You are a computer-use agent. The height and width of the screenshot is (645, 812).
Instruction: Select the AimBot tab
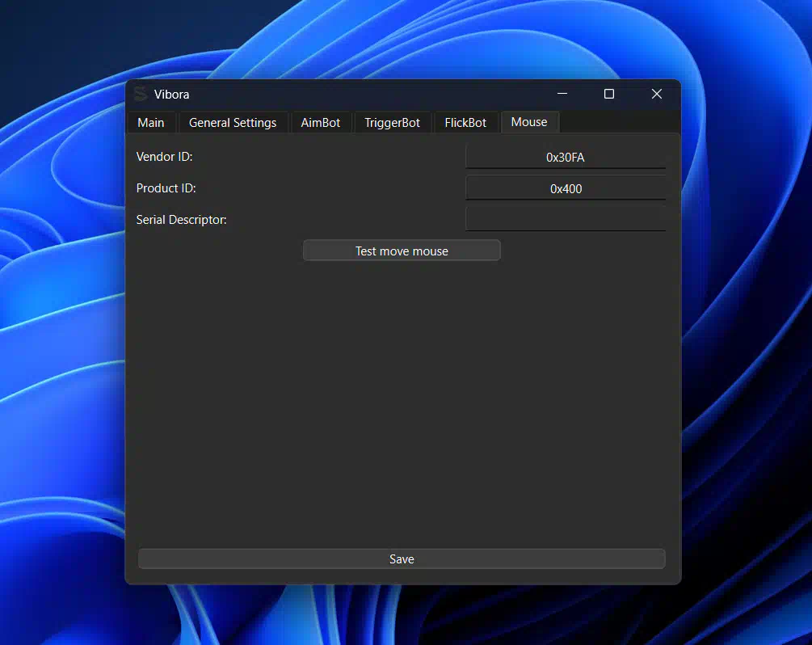point(321,122)
